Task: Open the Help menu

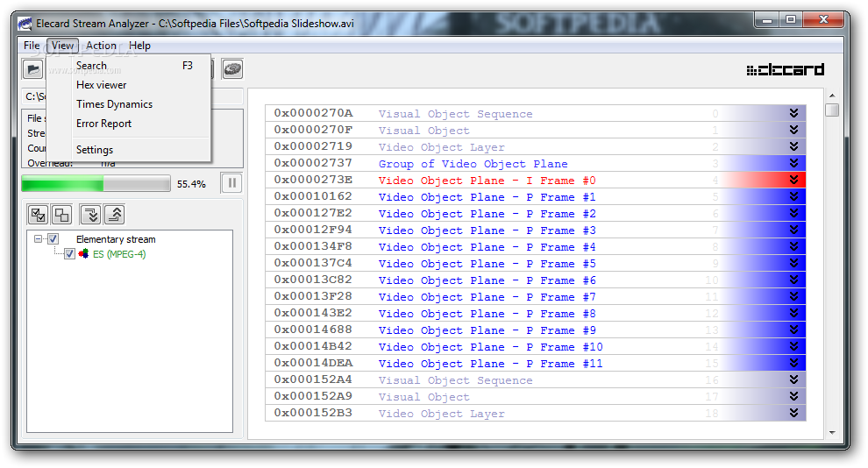Action: (139, 46)
